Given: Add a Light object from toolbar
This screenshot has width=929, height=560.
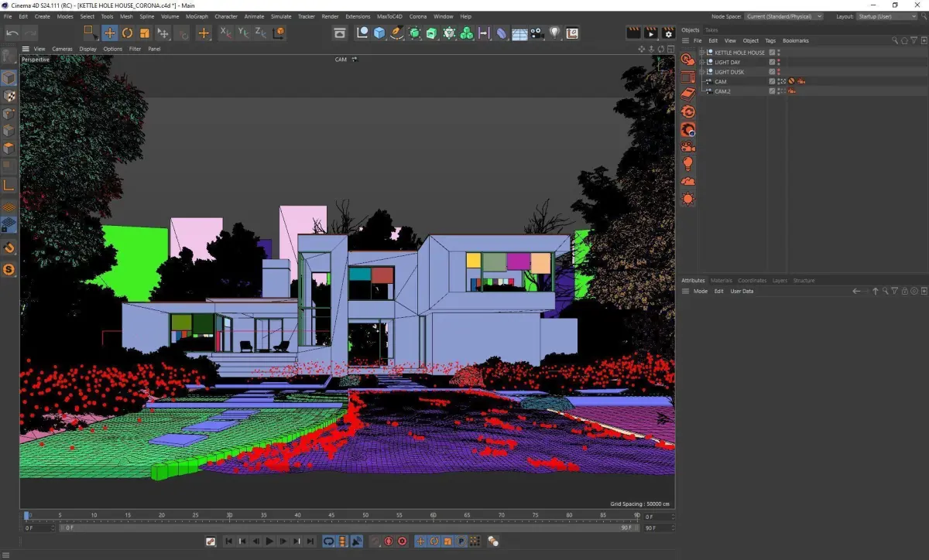Looking at the screenshot, I should (555, 32).
